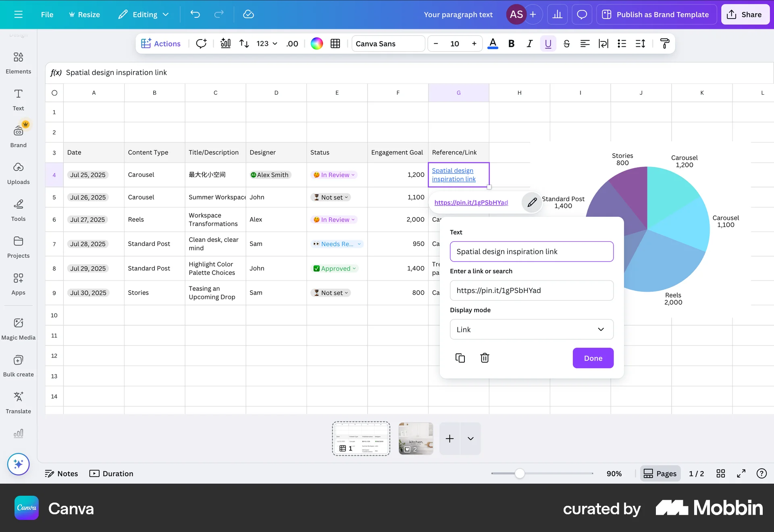Open Approved status dropdown in row 8
774x532 pixels.
click(x=335, y=268)
